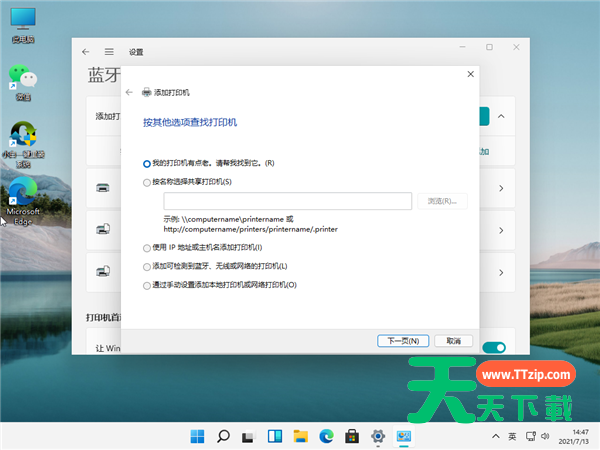
Task: Select 'add Bluetooth, wireless or network printer' option
Action: (x=147, y=266)
